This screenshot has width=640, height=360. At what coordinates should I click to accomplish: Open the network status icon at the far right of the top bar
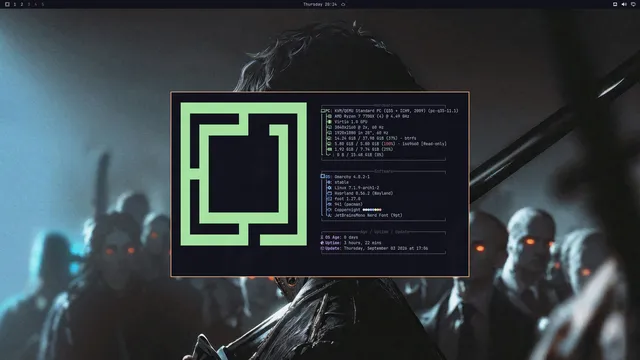[633, 4]
